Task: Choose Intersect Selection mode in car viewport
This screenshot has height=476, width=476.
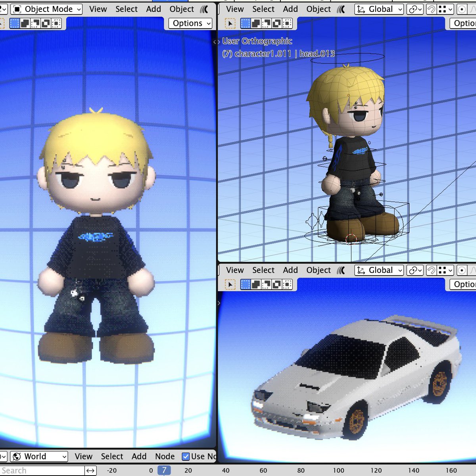Action: click(x=287, y=284)
